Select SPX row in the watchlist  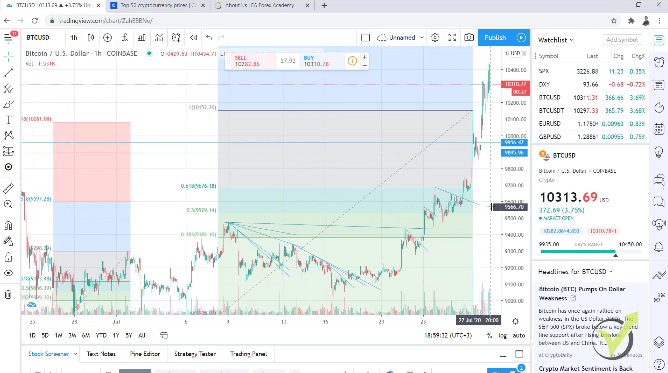(591, 72)
